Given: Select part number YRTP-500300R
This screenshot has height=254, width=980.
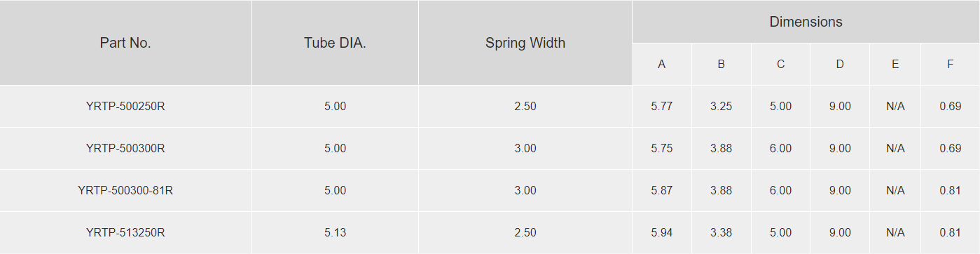Looking at the screenshot, I should point(125,149).
